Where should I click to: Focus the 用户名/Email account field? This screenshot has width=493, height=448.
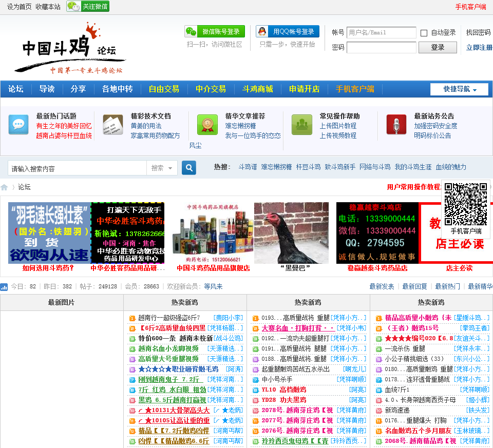tap(382, 32)
